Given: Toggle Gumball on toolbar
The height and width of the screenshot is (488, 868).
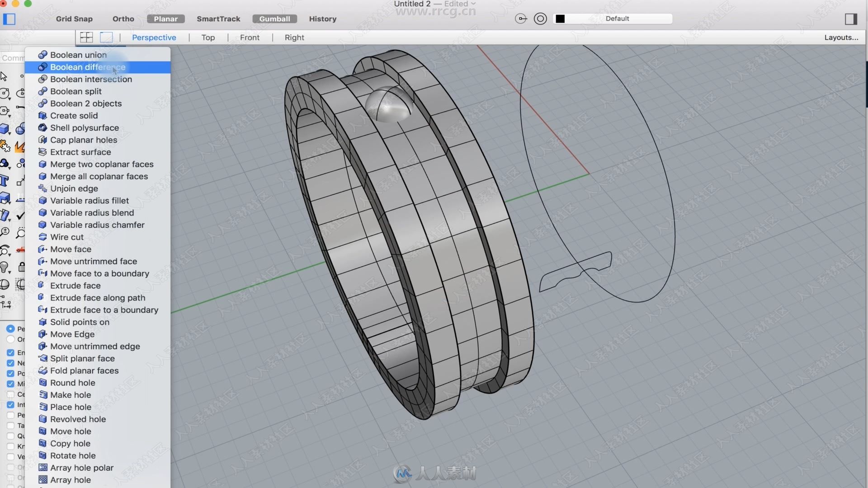Looking at the screenshot, I should 275,19.
